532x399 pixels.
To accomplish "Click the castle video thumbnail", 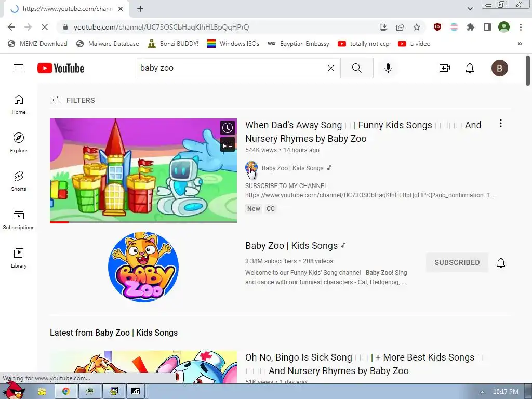I will click(143, 170).
